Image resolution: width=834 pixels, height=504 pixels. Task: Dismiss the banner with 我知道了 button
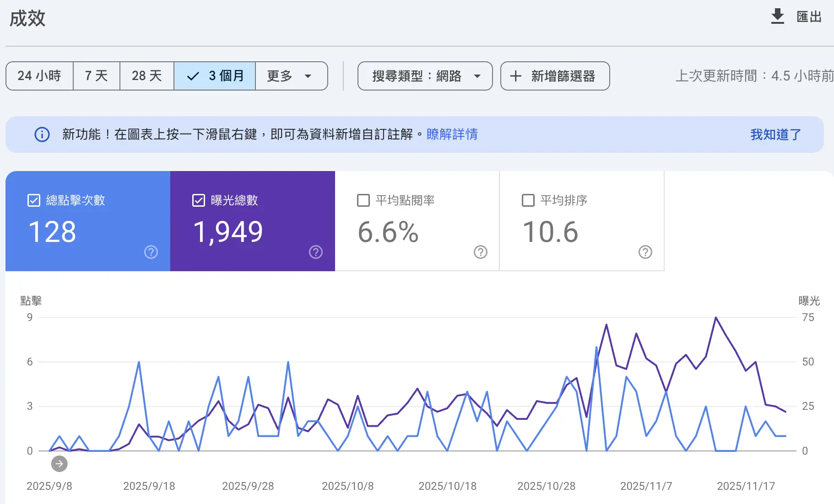(x=774, y=134)
